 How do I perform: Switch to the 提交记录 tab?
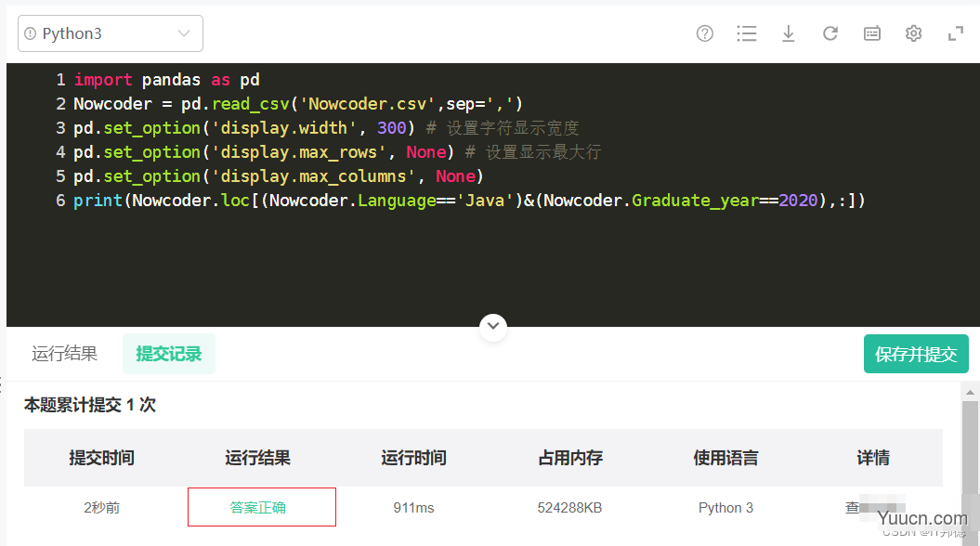pyautogui.click(x=169, y=354)
